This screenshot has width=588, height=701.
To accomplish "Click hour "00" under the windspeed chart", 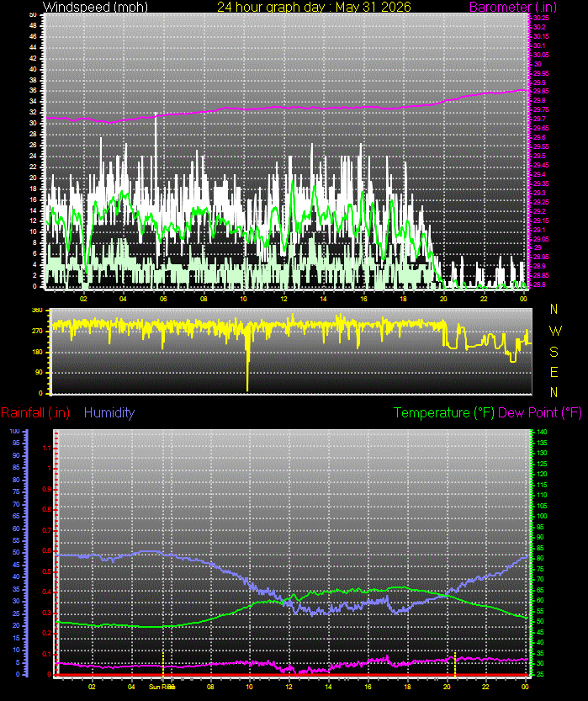I will click(x=524, y=299).
